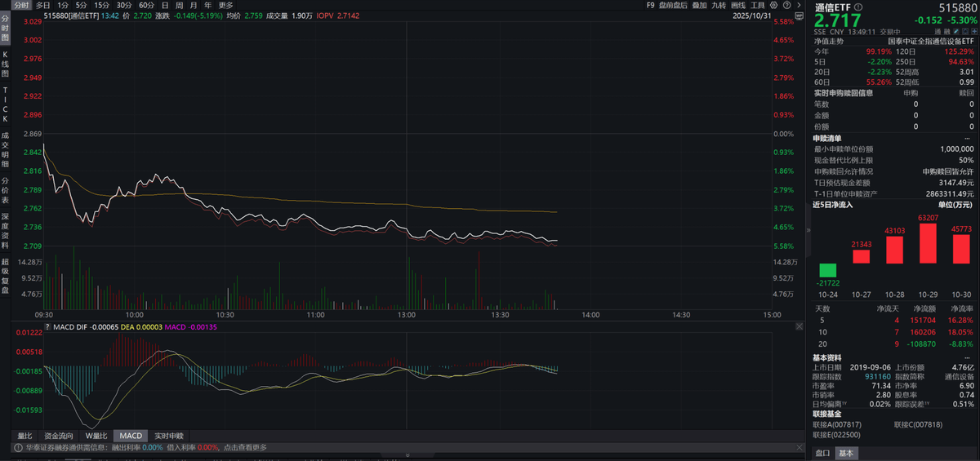The width and height of the screenshot is (980, 461).
Task: Click the help question mark icon
Action: tap(786, 5)
